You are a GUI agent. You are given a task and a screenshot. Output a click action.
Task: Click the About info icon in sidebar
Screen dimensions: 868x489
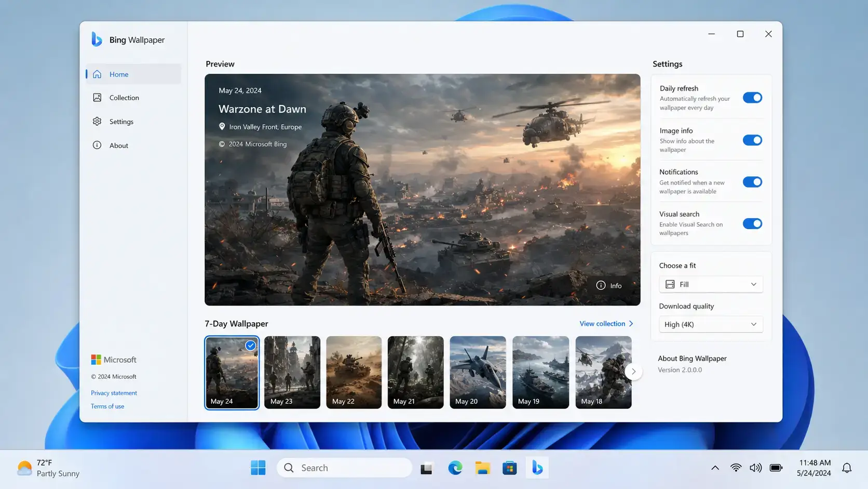tap(97, 145)
